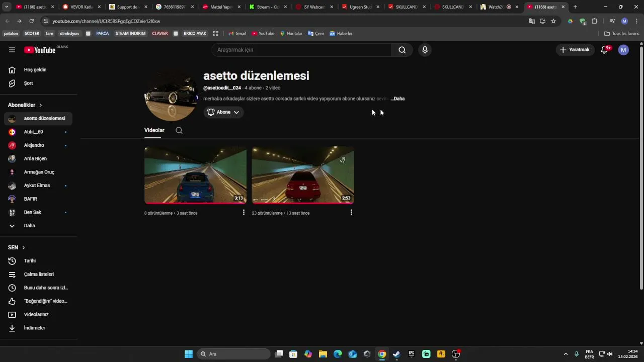Open the Haritalar bookmark
Screen dimensions: 644x362
tap(291, 34)
